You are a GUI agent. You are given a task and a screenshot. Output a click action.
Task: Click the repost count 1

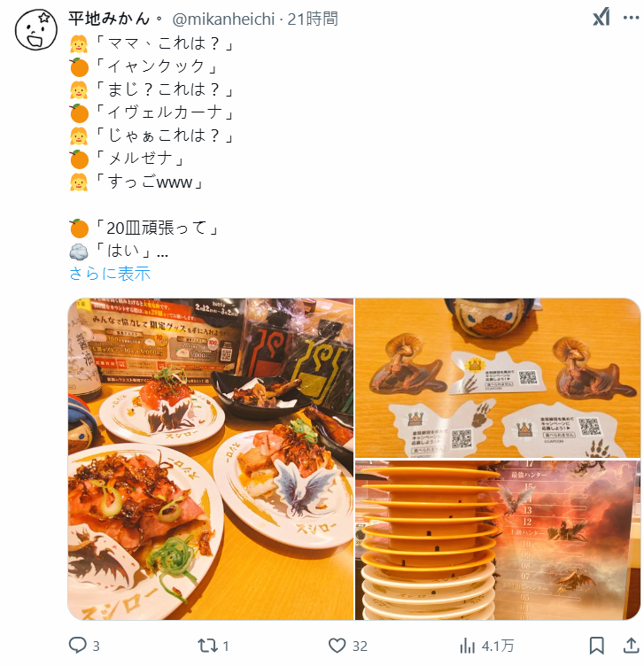pos(226,646)
